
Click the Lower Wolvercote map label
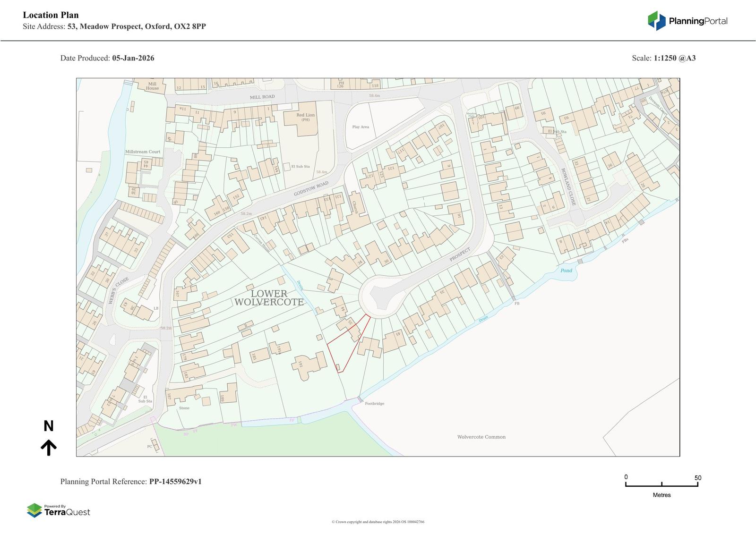[269, 298]
